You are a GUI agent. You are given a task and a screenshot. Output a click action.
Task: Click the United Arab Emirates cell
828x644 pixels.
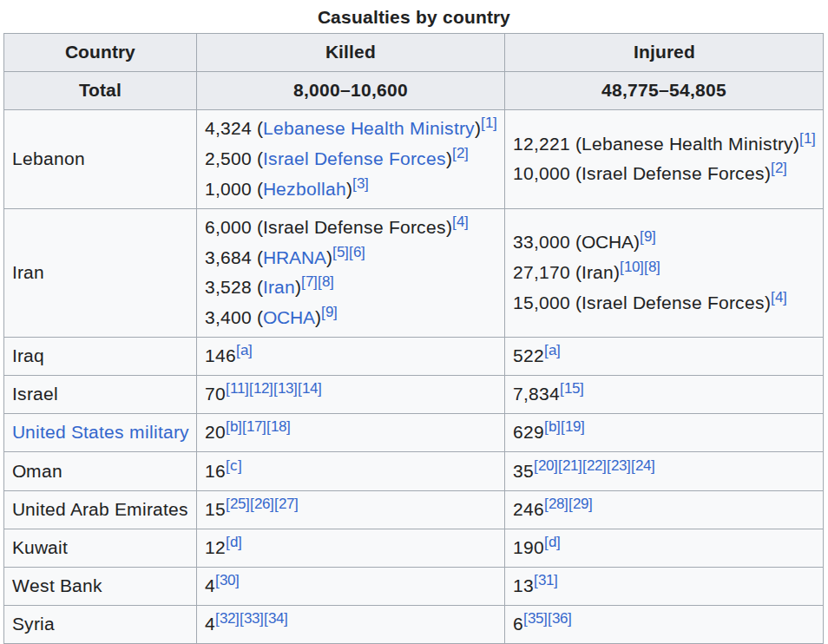tap(101, 509)
